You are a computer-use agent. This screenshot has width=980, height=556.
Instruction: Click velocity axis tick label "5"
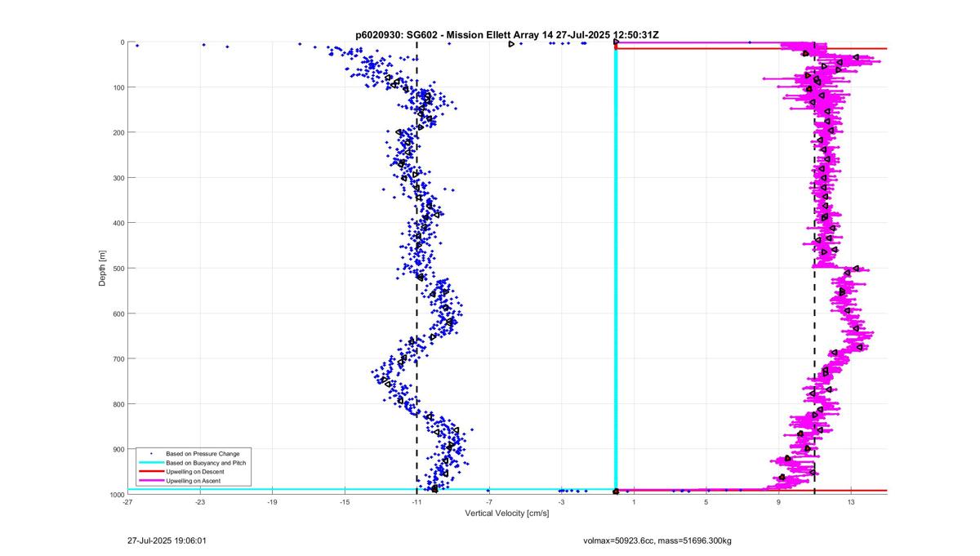706,503
